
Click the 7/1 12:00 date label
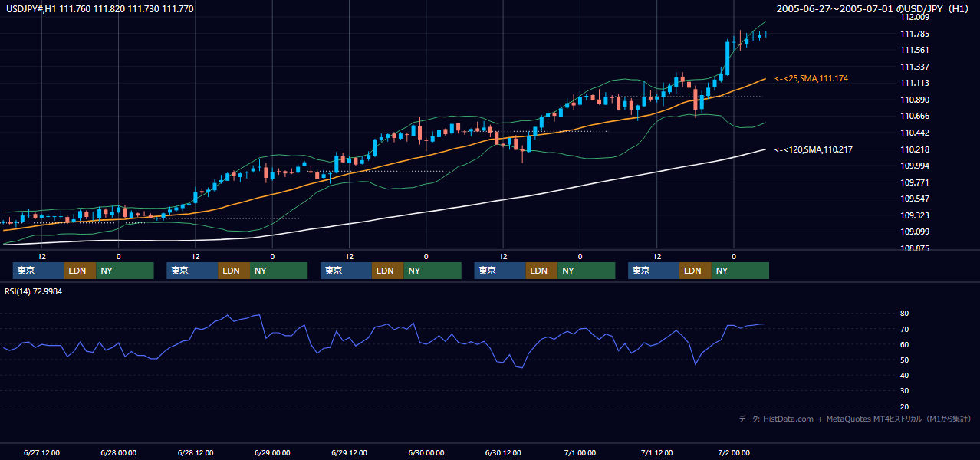657,452
